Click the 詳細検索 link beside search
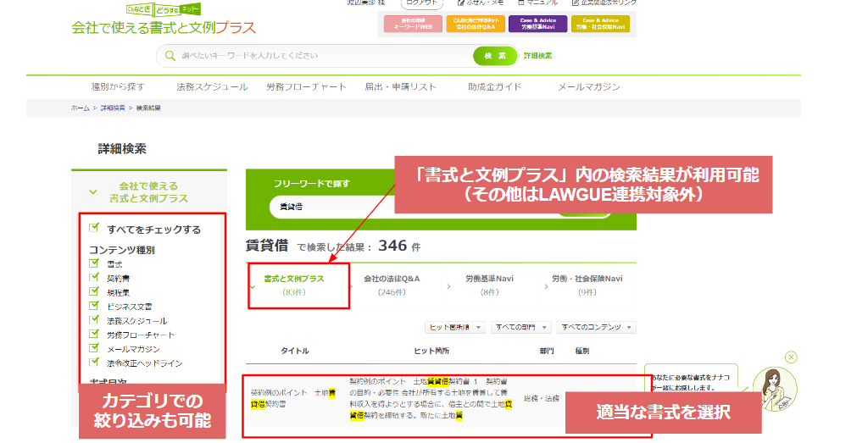 (x=537, y=56)
